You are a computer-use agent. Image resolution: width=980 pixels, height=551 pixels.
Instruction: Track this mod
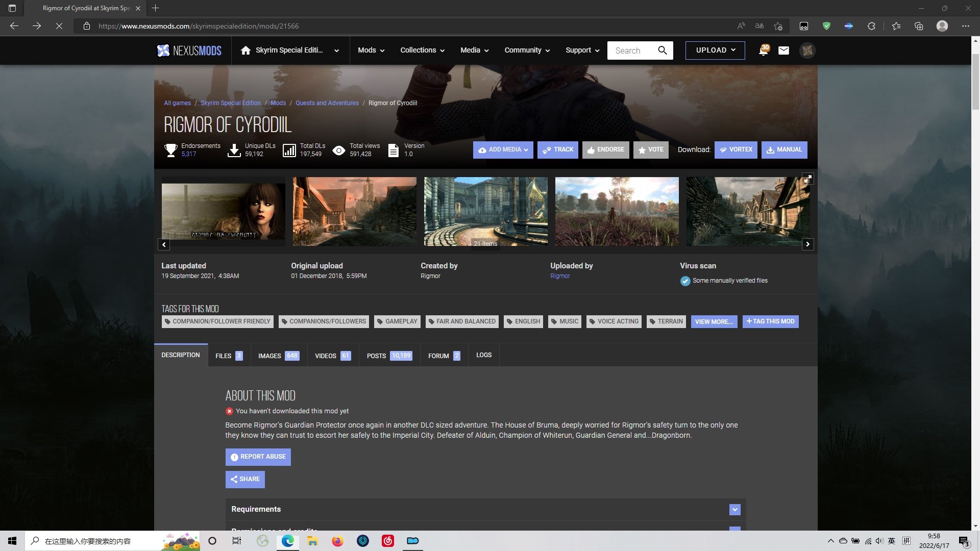(557, 150)
